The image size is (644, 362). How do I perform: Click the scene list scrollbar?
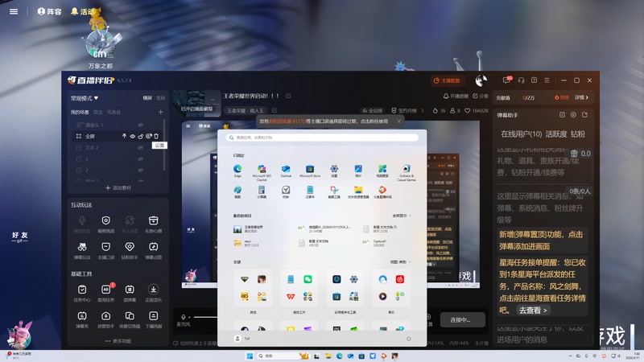coord(164,145)
